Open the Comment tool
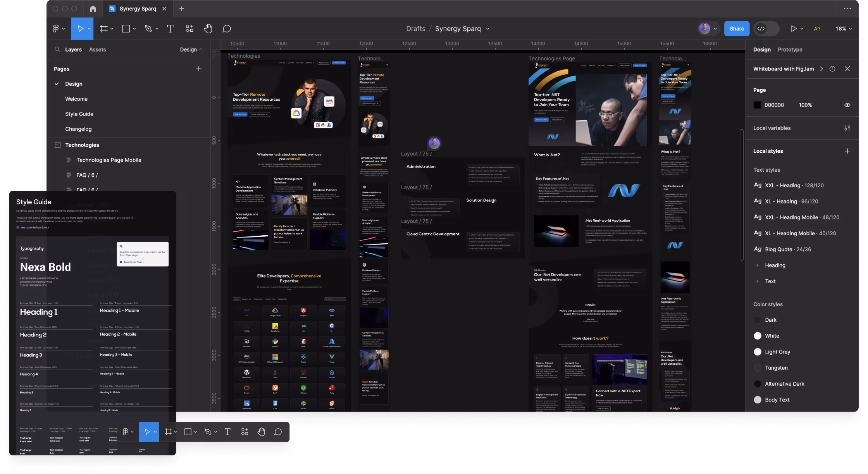868x474 pixels. click(227, 28)
